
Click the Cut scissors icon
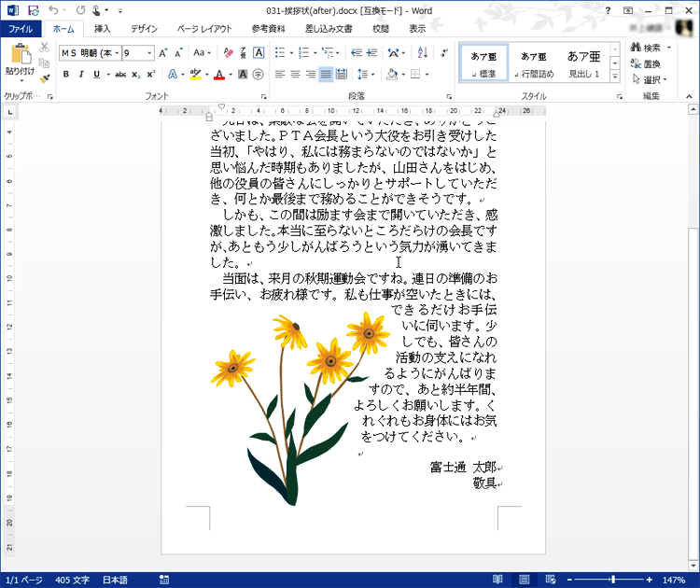(44, 48)
